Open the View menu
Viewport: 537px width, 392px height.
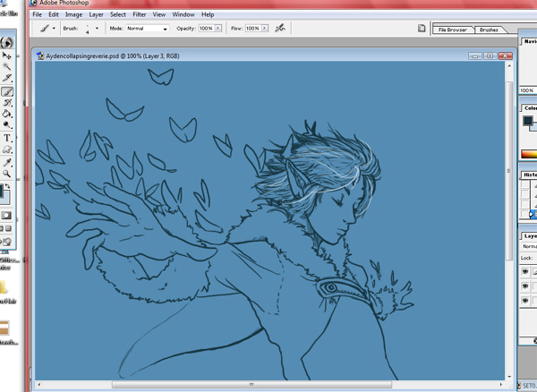click(x=159, y=14)
